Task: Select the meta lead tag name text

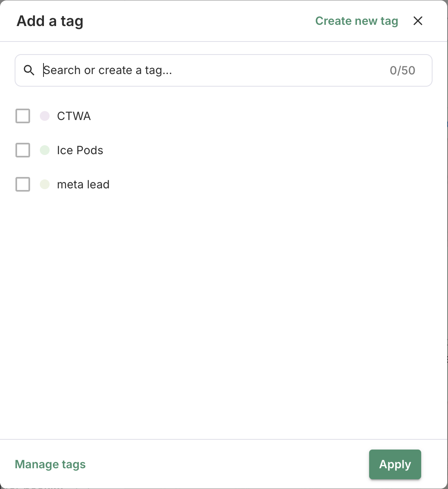Action: pos(83,184)
